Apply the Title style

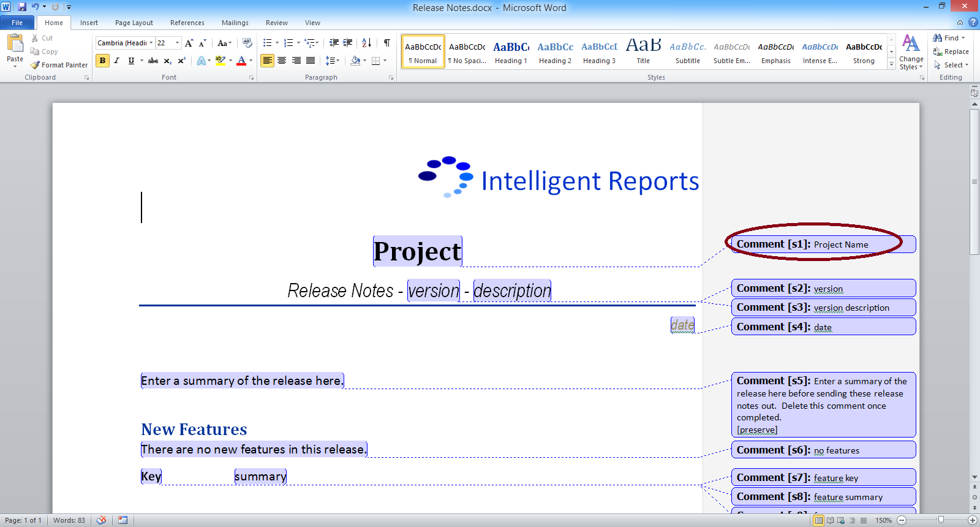(643, 52)
